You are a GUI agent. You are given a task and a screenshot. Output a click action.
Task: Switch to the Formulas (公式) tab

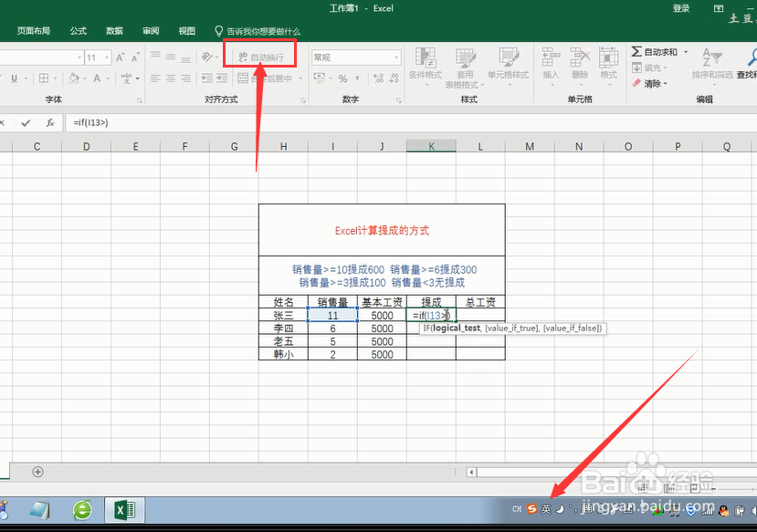point(79,31)
